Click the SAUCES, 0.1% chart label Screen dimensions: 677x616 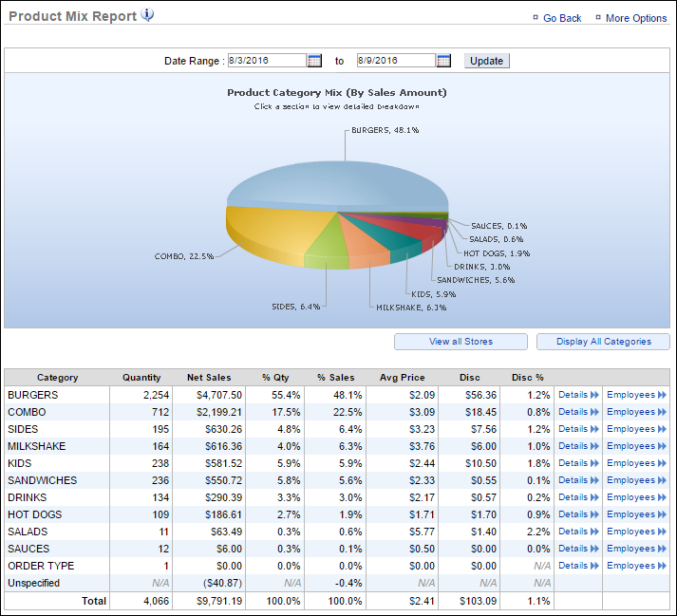(498, 226)
